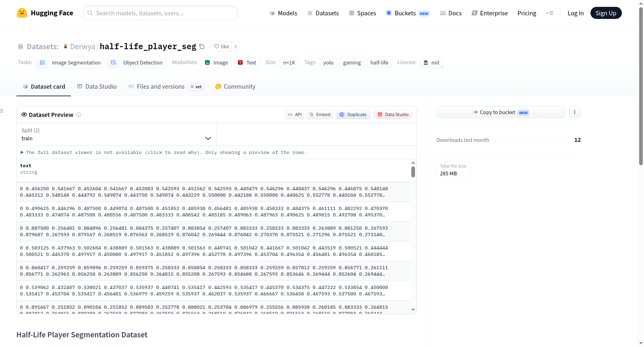Viewport: 644px width, 347px height.
Task: Click the search models, datasets, users field
Action: [x=160, y=13]
